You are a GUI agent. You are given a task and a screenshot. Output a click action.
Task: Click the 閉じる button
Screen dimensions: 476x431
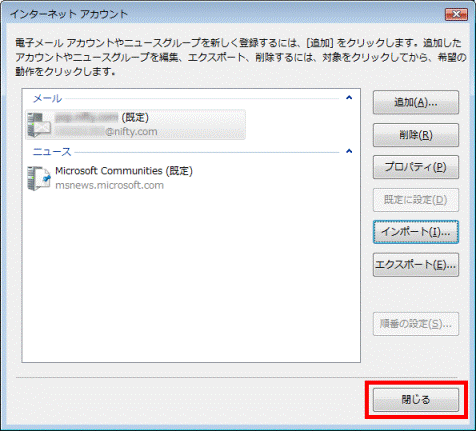coord(416,400)
